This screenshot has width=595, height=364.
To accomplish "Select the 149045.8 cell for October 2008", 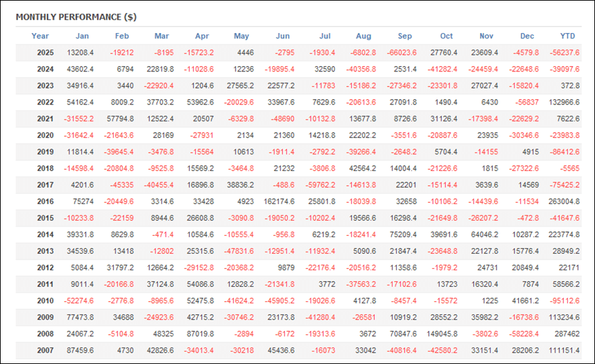I will [439, 334].
